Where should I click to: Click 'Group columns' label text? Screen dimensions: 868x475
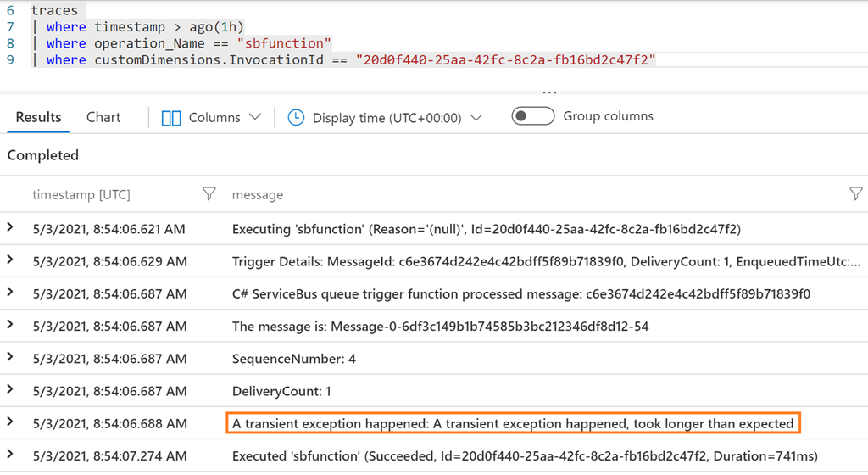[x=609, y=116]
